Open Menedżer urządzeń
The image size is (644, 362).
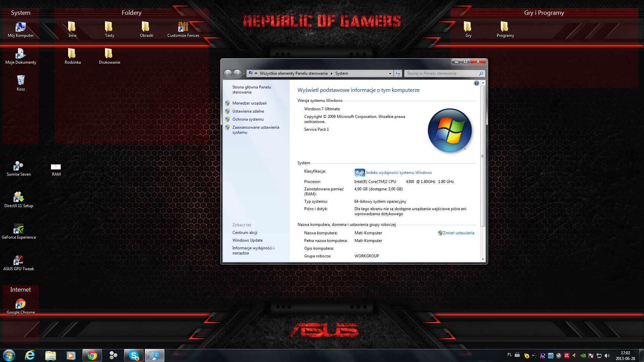pyautogui.click(x=249, y=103)
